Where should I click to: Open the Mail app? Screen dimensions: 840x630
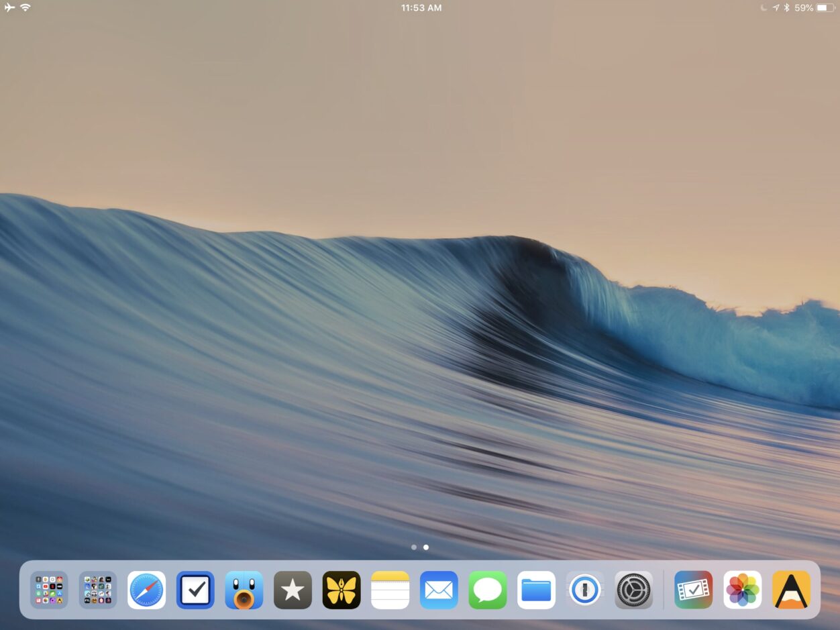439,590
